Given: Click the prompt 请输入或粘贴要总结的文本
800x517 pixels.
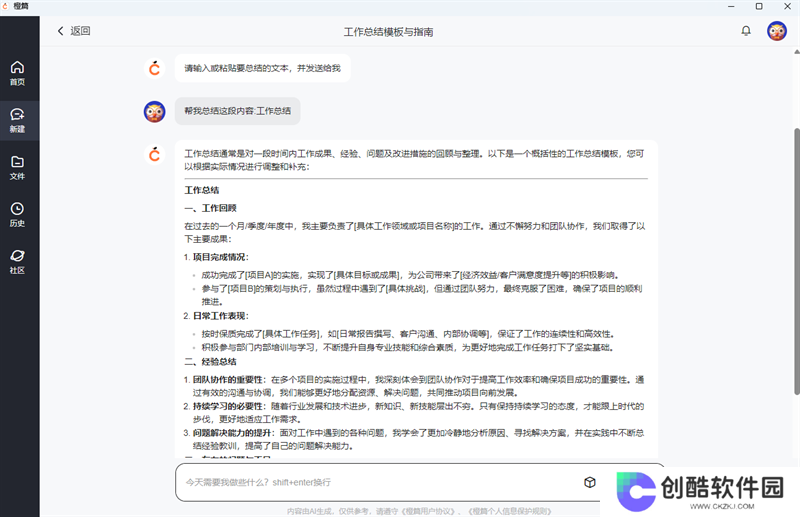Looking at the screenshot, I should (262, 68).
